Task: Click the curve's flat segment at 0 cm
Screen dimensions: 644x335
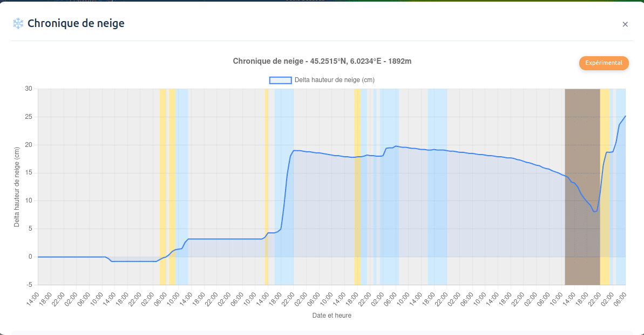Action: (x=70, y=257)
